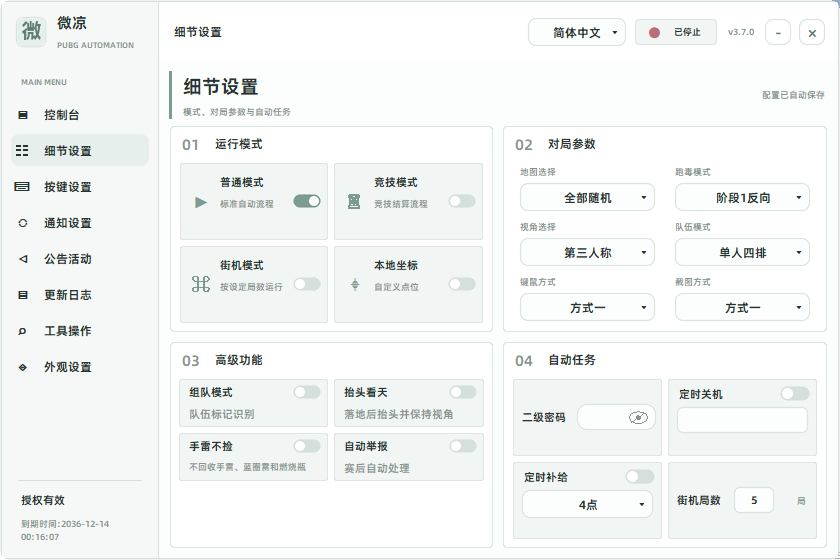Click 落地后抬头并保持视角 description text

399,414
